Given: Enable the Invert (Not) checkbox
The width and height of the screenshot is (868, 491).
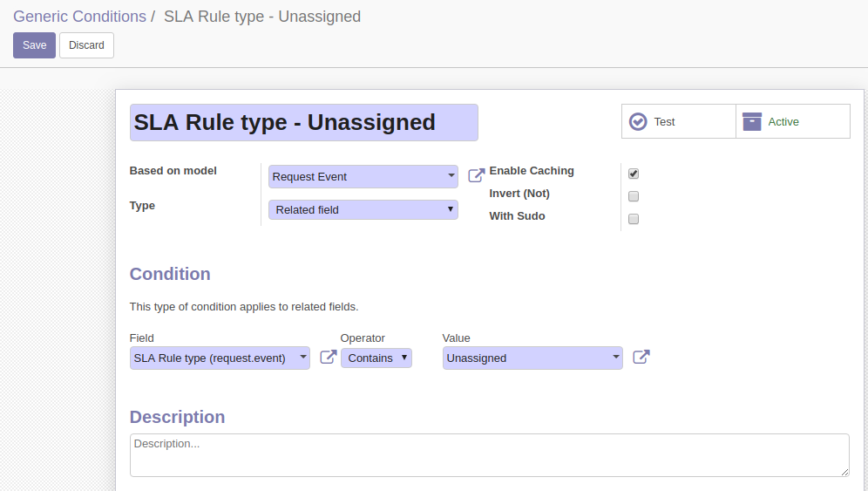Looking at the screenshot, I should coord(634,196).
